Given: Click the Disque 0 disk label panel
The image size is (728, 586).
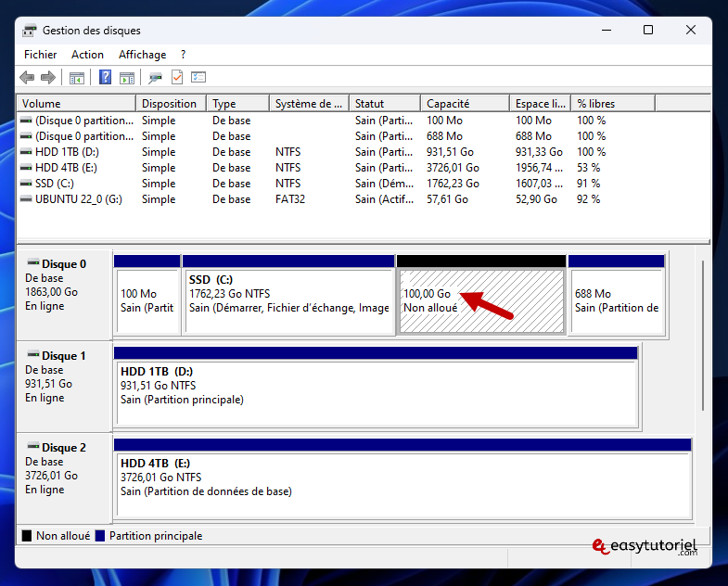Looking at the screenshot, I should 64,296.
